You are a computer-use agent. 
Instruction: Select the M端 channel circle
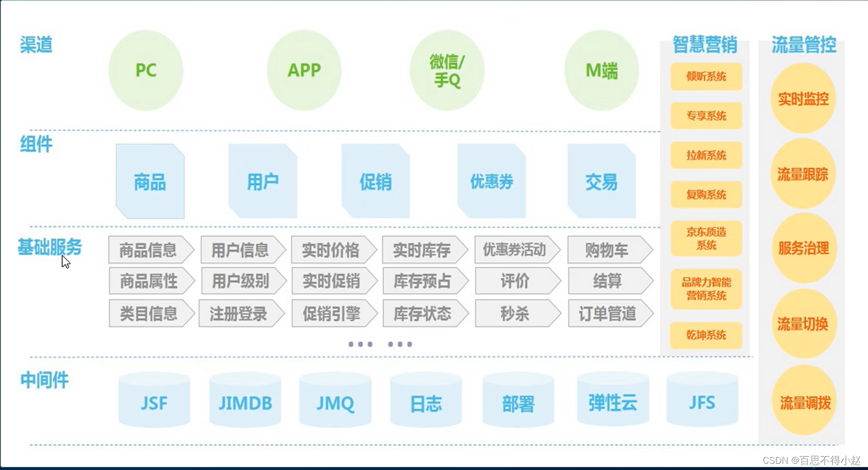602,70
